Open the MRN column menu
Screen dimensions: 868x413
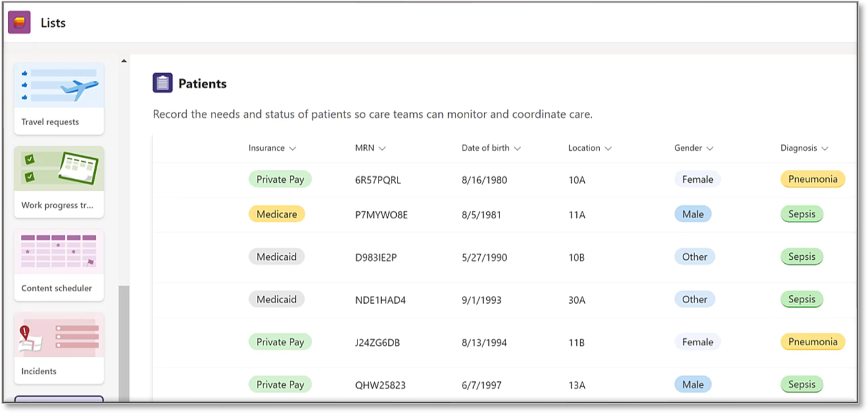pos(382,149)
